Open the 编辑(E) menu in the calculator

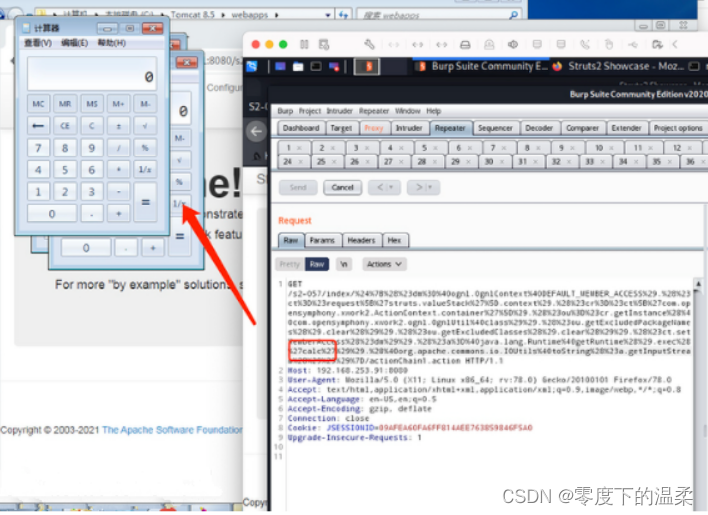point(75,43)
